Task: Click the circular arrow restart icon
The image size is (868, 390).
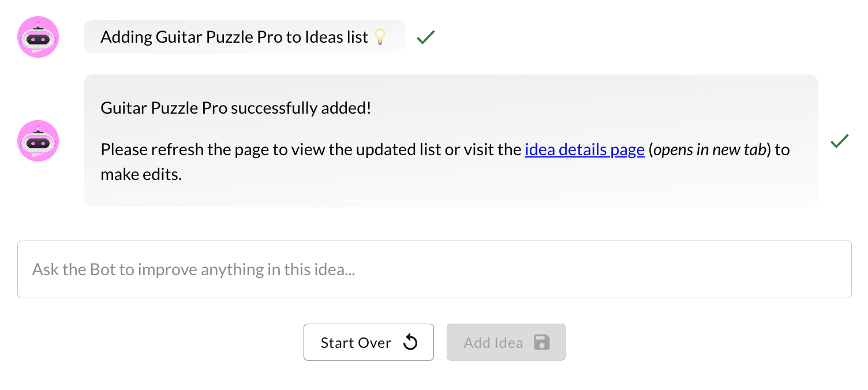Action: pyautogui.click(x=410, y=342)
